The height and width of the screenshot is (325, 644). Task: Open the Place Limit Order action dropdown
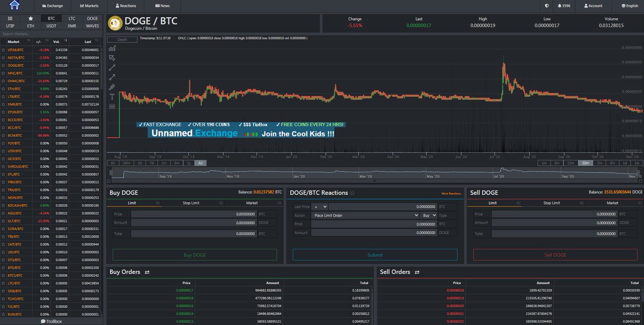(365, 216)
